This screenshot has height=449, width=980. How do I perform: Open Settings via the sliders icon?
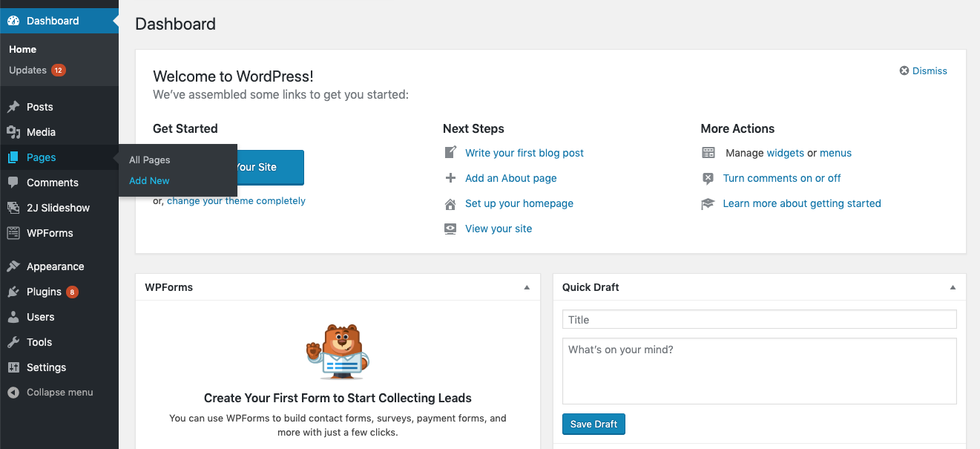[x=13, y=367]
